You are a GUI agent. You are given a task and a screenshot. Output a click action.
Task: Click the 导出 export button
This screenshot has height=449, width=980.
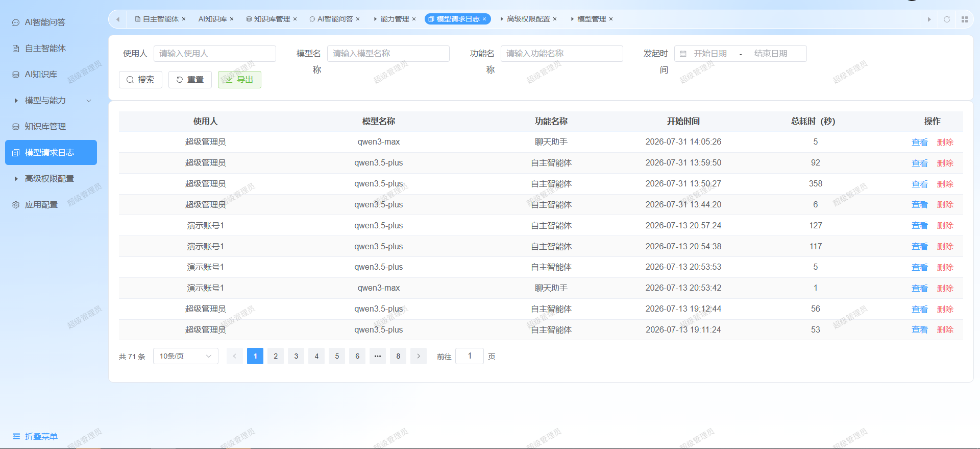239,80
